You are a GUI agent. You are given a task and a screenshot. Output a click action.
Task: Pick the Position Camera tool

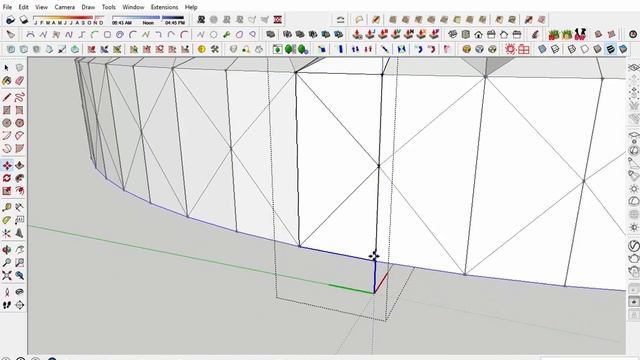pos(7,292)
